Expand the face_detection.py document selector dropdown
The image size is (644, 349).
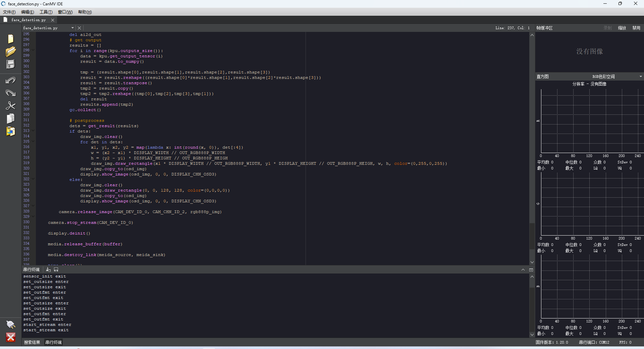(72, 28)
